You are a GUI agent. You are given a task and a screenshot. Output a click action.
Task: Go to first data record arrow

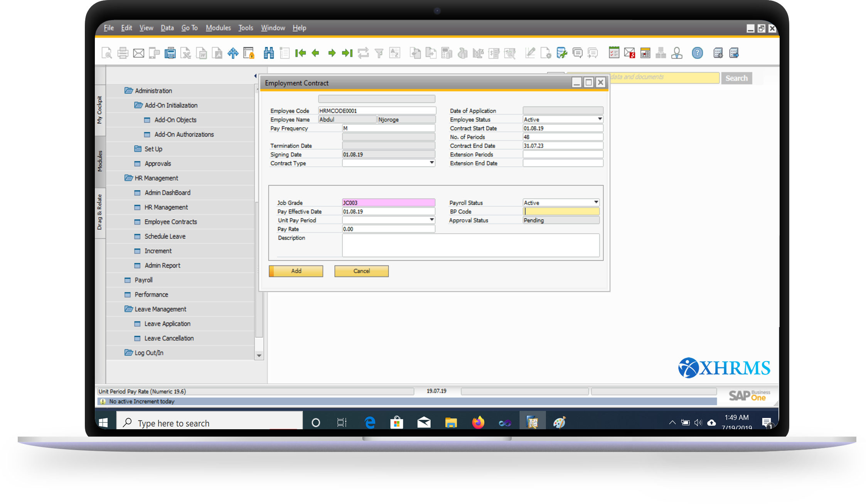(300, 53)
